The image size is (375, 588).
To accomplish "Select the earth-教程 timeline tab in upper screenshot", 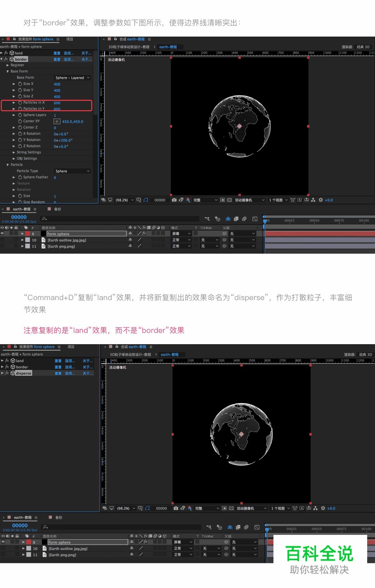I will (22, 209).
